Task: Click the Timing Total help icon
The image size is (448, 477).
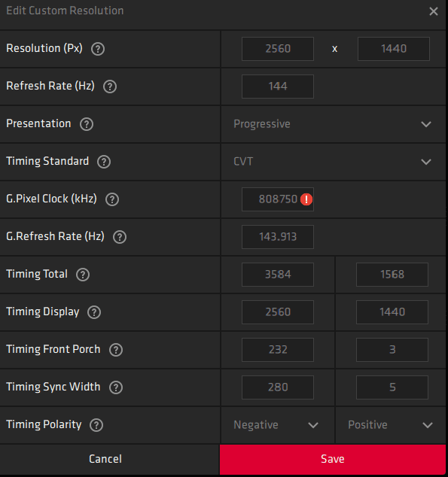Action: (83, 275)
